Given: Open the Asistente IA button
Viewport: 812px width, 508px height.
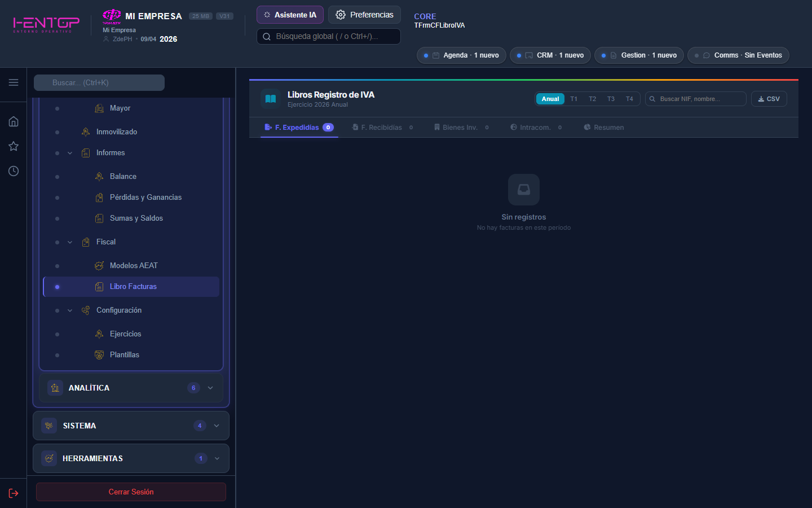Looking at the screenshot, I should click(x=290, y=15).
